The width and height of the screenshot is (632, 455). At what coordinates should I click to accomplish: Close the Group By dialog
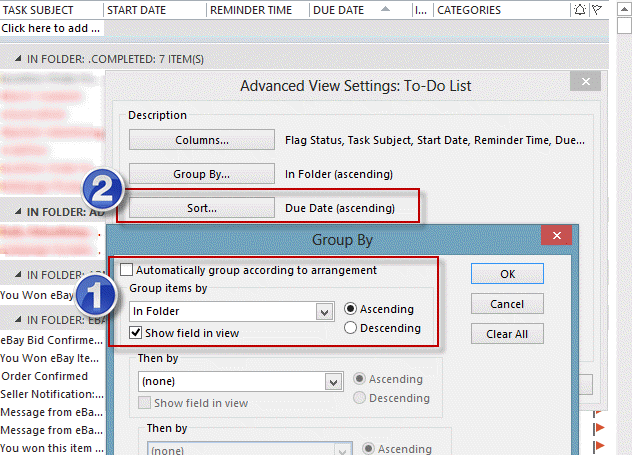pyautogui.click(x=557, y=235)
